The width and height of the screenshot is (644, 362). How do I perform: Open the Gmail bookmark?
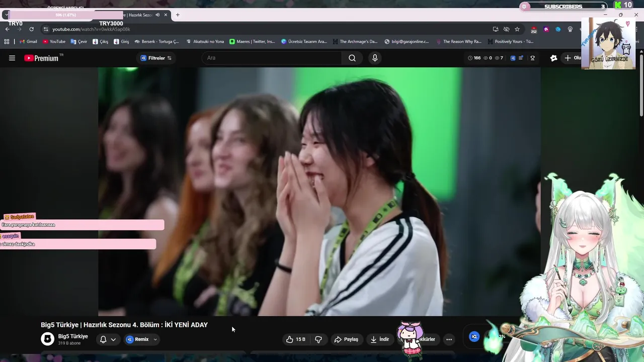coord(28,42)
